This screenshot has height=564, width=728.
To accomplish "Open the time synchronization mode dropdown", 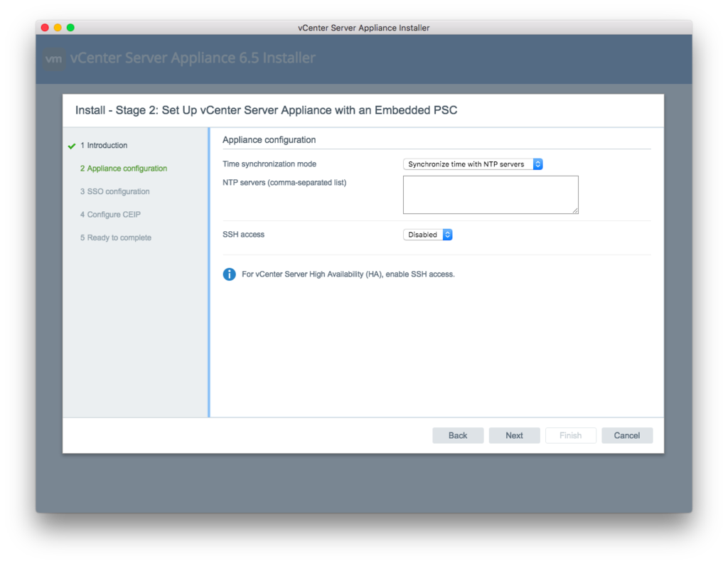I will 473,164.
